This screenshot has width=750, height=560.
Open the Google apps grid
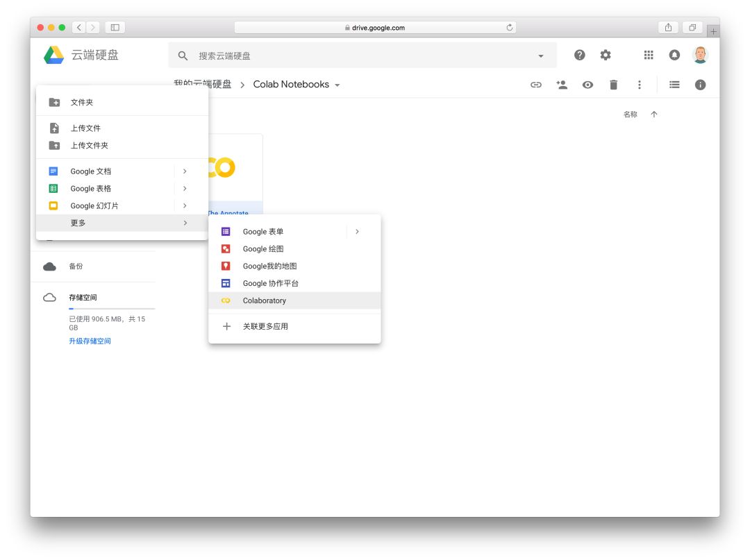click(649, 56)
